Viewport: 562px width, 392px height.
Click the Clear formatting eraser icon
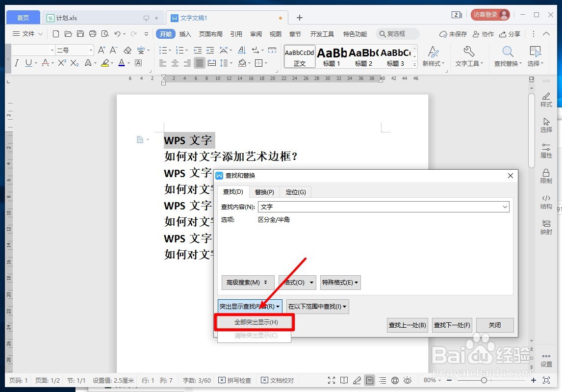[127, 50]
